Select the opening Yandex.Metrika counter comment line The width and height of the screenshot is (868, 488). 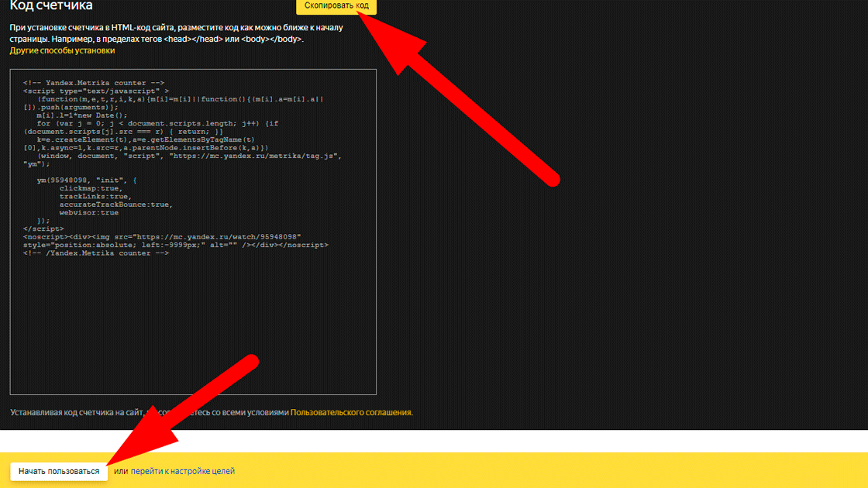94,83
